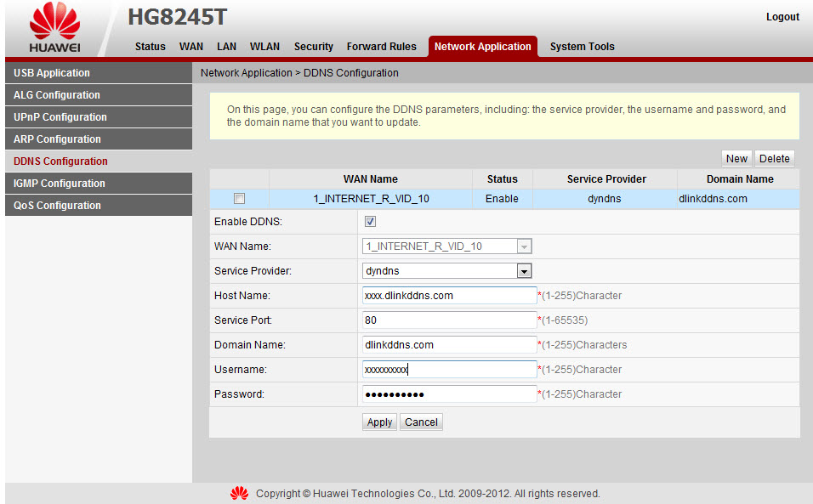This screenshot has width=813, height=504.
Task: Click the Service Port field
Action: [x=449, y=320]
